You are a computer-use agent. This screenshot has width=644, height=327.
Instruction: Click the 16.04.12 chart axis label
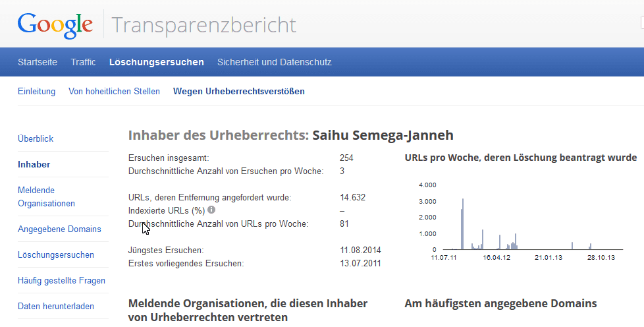click(x=496, y=258)
